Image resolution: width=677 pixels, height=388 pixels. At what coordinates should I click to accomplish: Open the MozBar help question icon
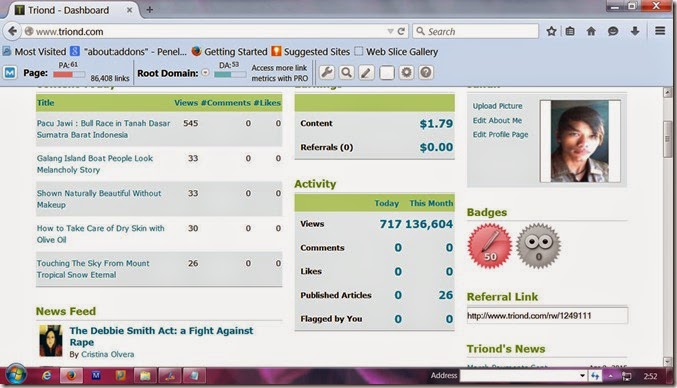pyautogui.click(x=426, y=73)
